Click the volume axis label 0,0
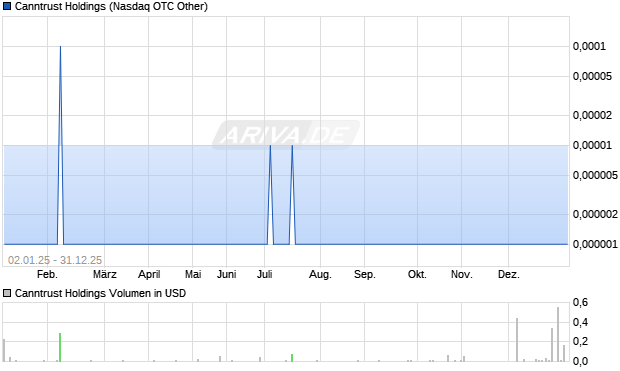The image size is (620, 371). pos(580,361)
